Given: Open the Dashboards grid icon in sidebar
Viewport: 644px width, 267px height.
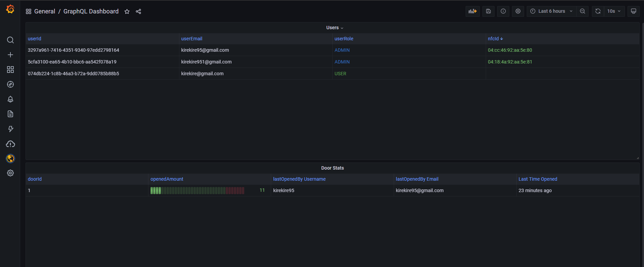Looking at the screenshot, I should (x=10, y=70).
